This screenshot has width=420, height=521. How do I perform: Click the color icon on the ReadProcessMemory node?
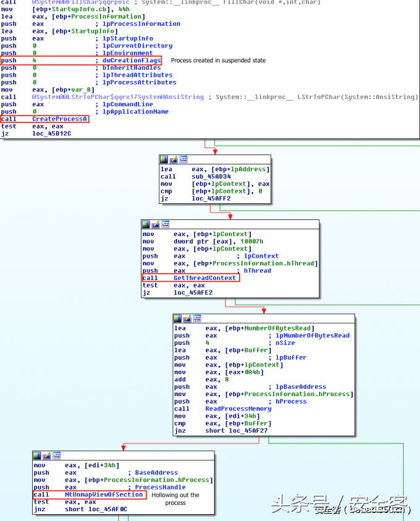pyautogui.click(x=178, y=319)
